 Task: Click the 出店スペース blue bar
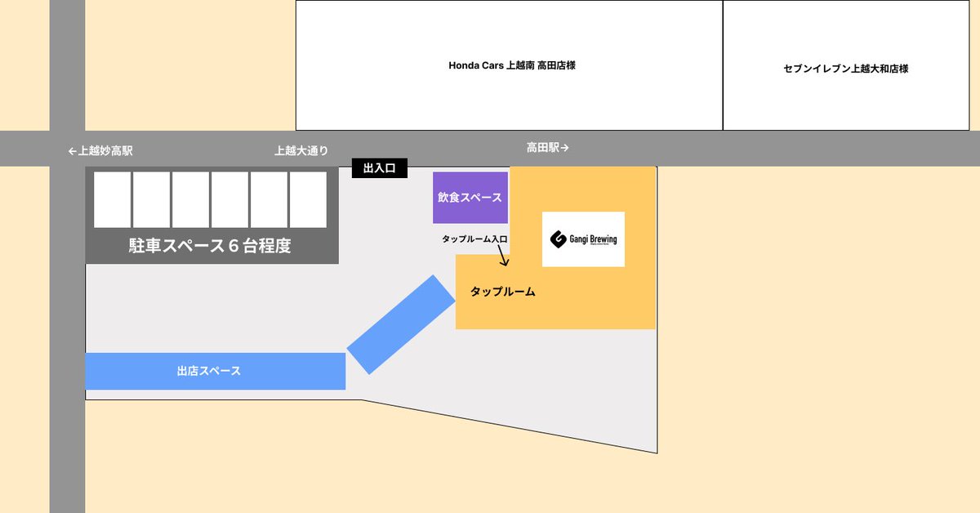216,371
